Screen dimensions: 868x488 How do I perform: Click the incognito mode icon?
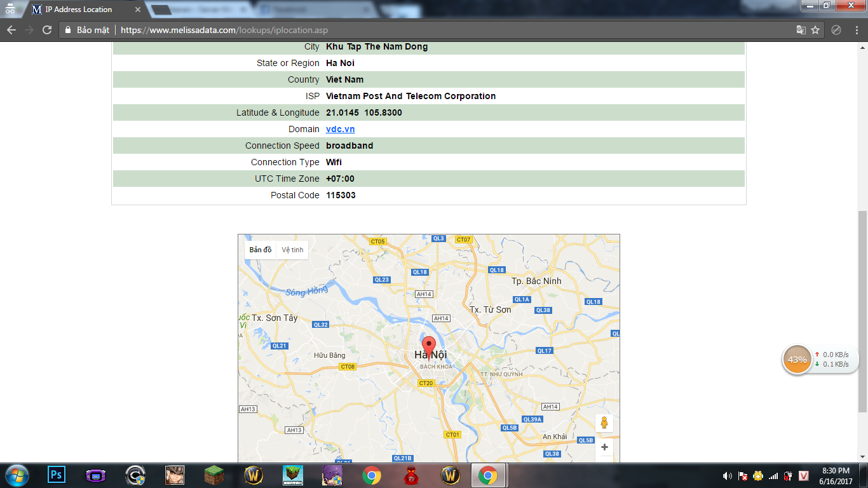click(10, 10)
